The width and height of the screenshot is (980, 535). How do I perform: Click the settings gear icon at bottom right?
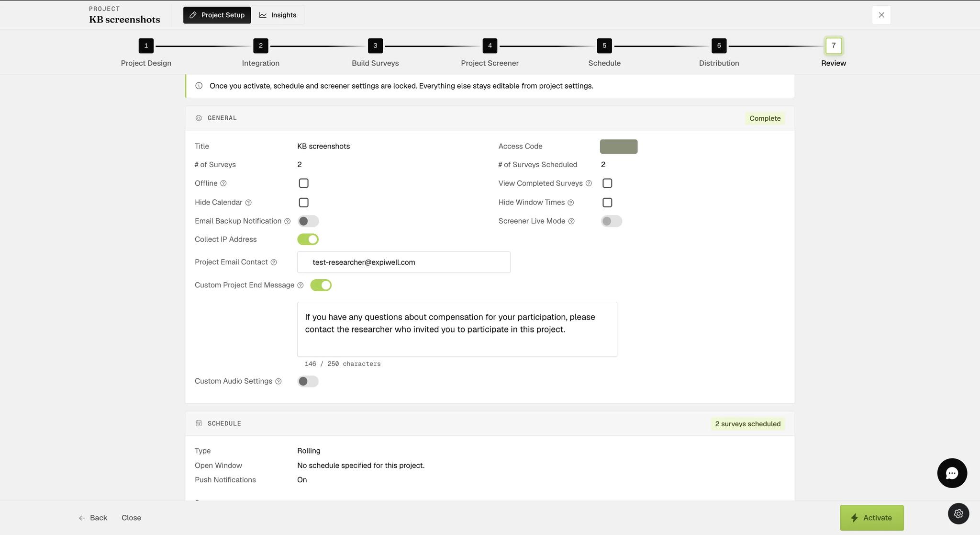pyautogui.click(x=958, y=513)
